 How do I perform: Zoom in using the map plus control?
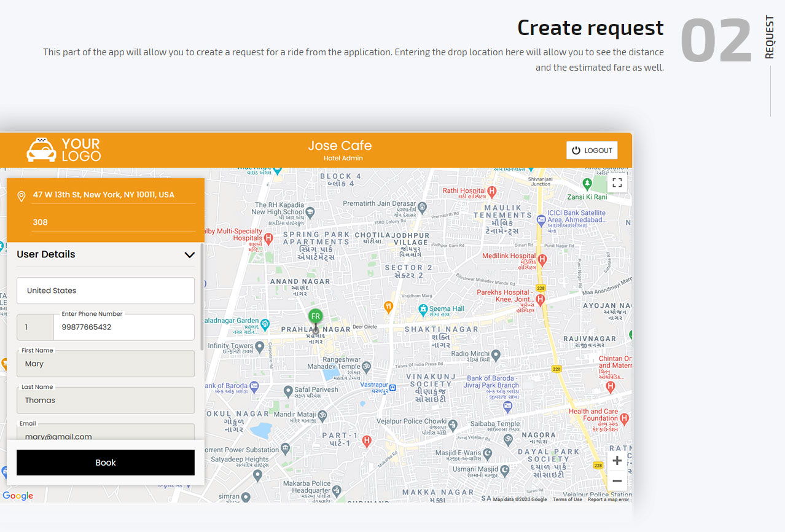coord(617,460)
